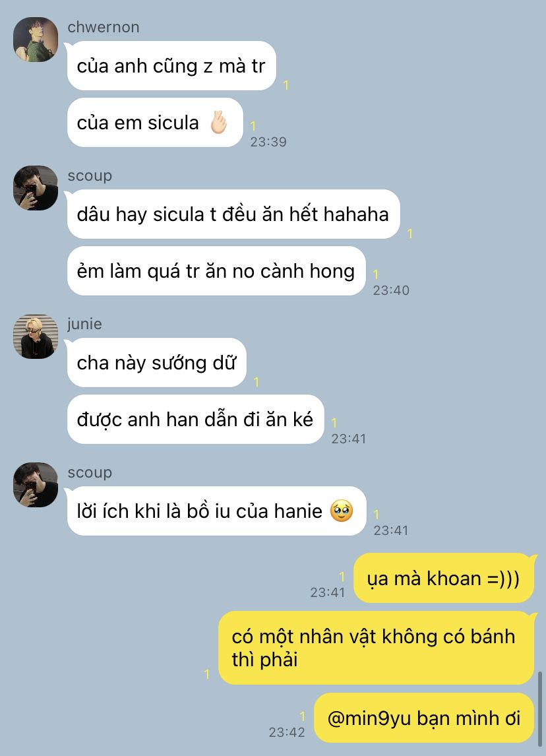Select message "của em sicula"

tap(155, 123)
